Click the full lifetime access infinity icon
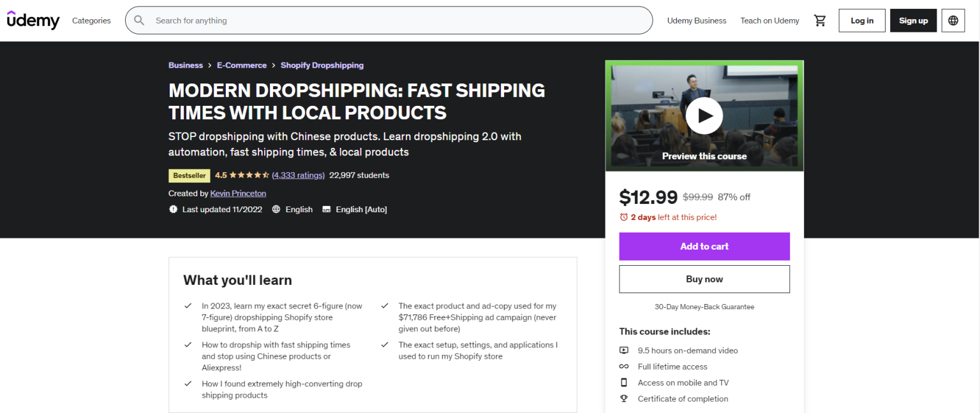Viewport: 980px width, 413px height. (x=623, y=366)
